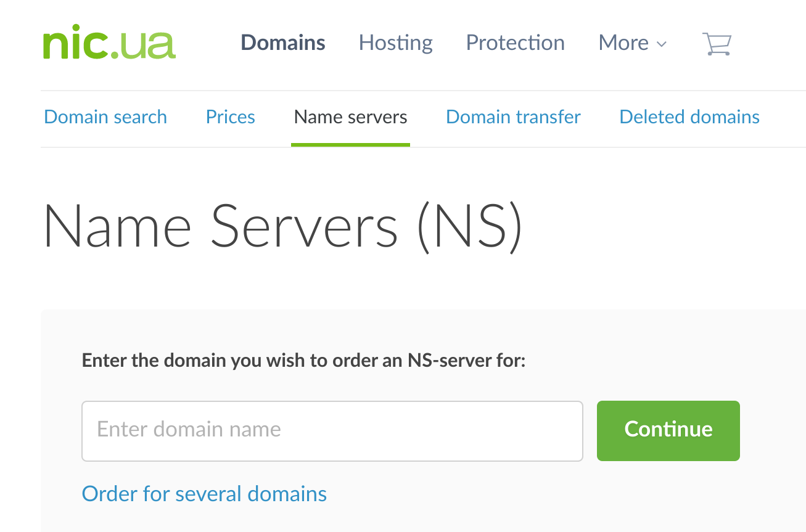Go to the Domains section
This screenshot has height=532, width=806.
tap(283, 43)
